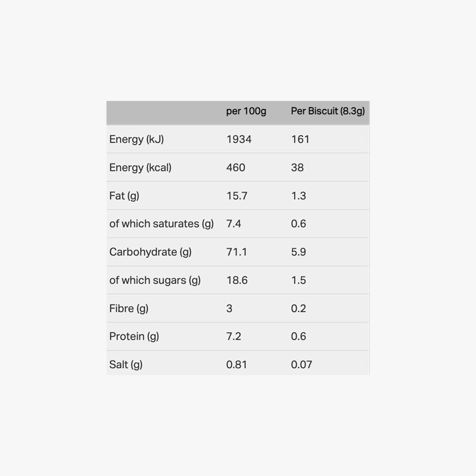This screenshot has height=476, width=476.
Task: Click the 'Fibre (g)' row label
Action: [129, 308]
